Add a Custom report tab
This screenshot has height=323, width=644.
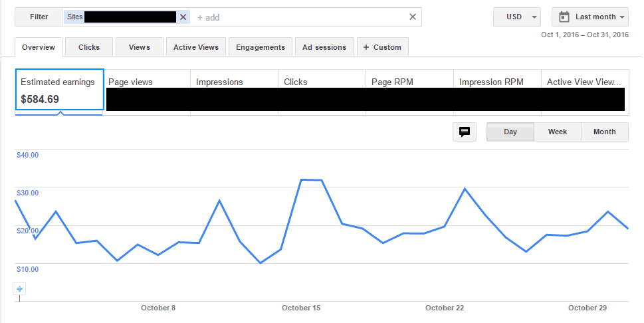tap(383, 47)
